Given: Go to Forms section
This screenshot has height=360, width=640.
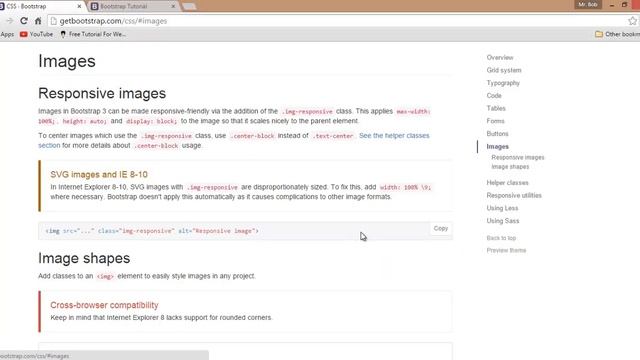Looking at the screenshot, I should click(496, 121).
